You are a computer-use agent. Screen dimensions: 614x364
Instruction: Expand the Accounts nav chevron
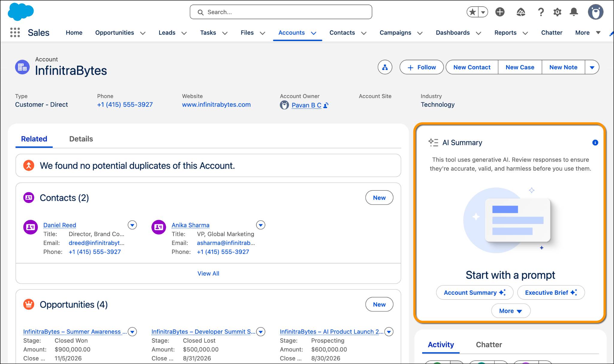pos(314,33)
